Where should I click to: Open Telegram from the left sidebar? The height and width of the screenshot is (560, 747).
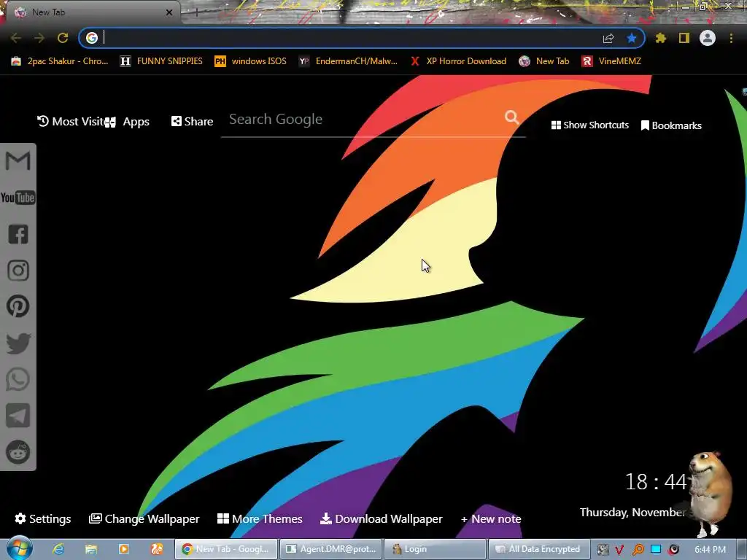point(18,416)
